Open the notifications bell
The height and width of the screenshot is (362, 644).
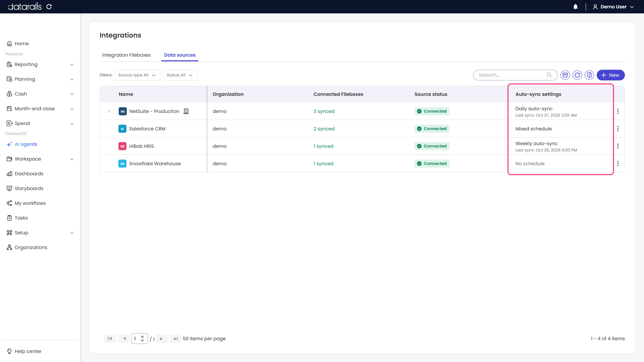coord(575,7)
